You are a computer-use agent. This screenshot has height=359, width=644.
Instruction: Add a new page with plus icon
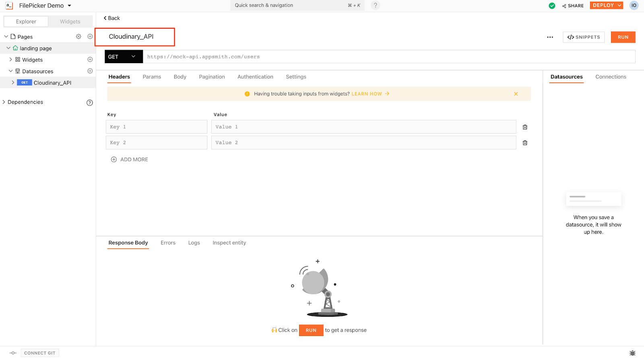point(90,37)
